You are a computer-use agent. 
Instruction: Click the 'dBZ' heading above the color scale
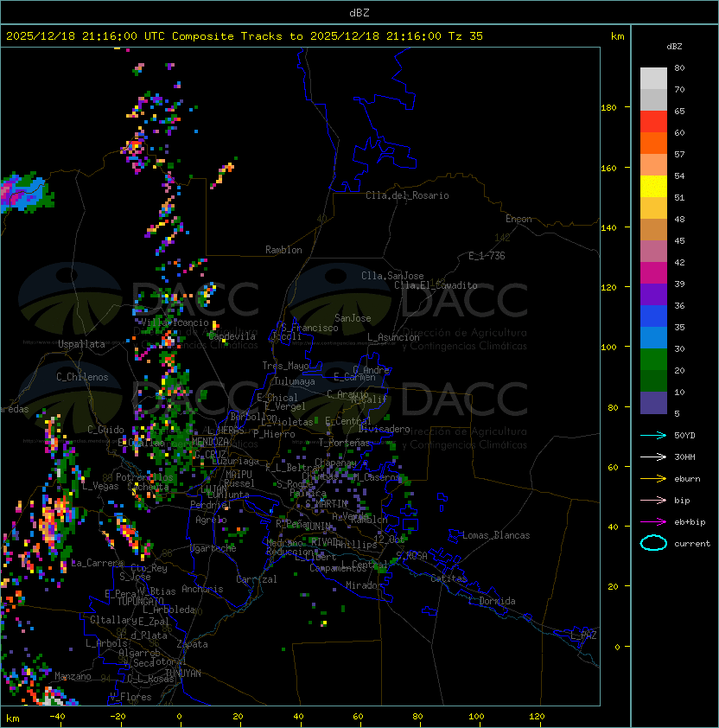674,47
